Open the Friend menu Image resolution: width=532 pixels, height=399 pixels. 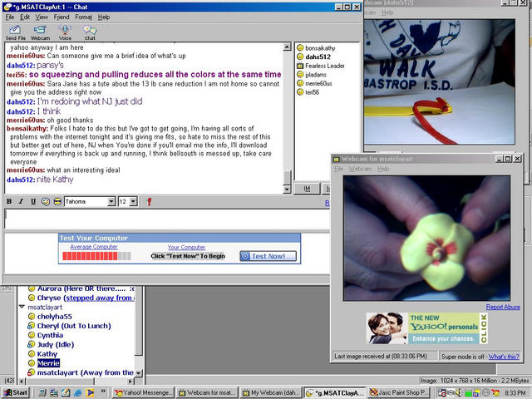pos(62,17)
